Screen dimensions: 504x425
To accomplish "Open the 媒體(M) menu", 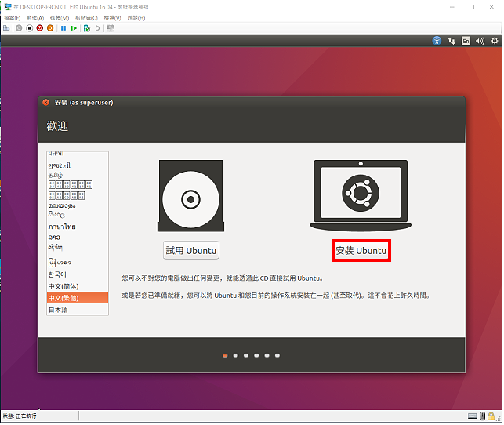I will 60,18.
